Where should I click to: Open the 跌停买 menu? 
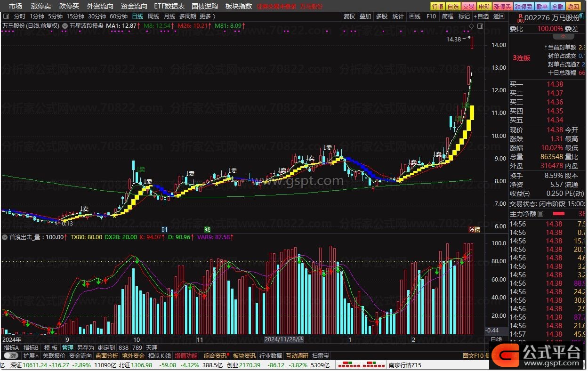tap(69, 6)
